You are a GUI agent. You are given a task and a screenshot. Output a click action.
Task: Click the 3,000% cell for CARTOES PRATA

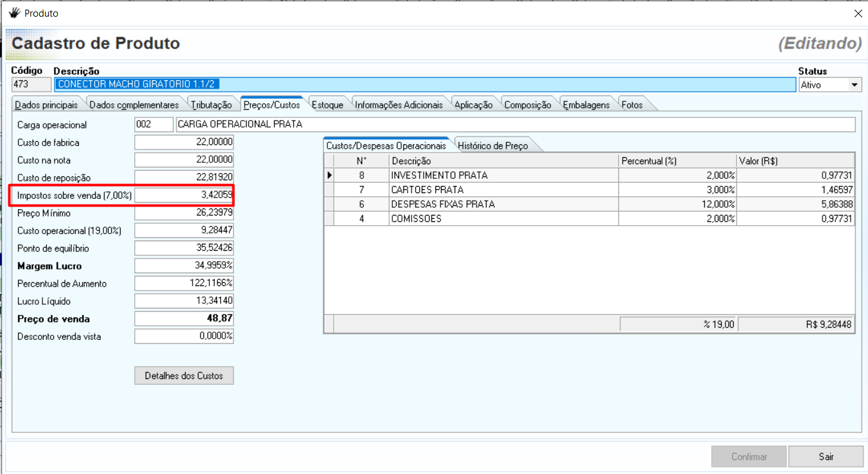pos(678,190)
